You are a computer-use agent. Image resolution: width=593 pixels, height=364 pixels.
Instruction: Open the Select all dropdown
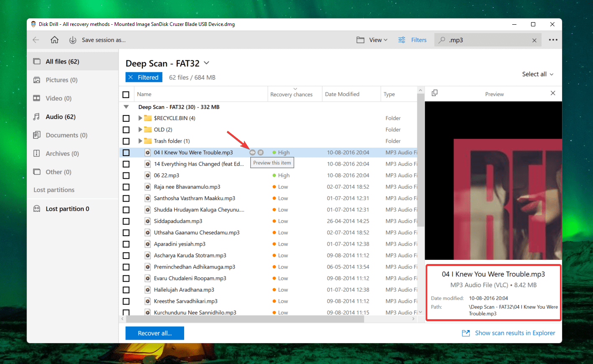click(x=538, y=74)
